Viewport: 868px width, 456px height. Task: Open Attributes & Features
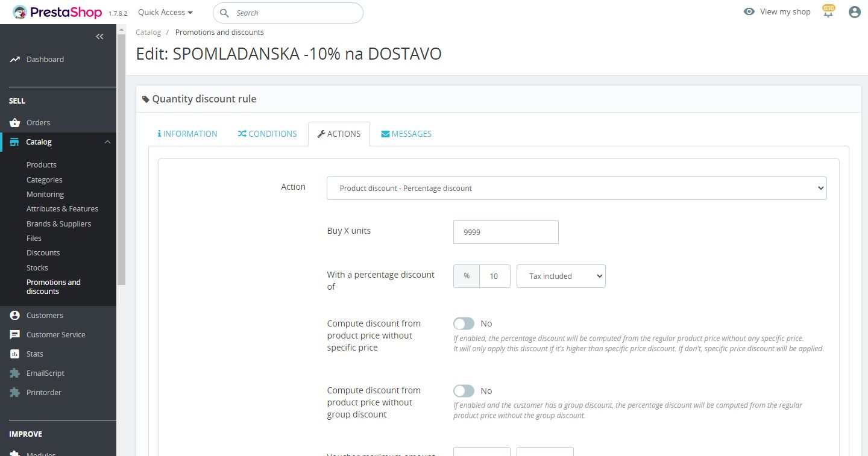pyautogui.click(x=63, y=209)
